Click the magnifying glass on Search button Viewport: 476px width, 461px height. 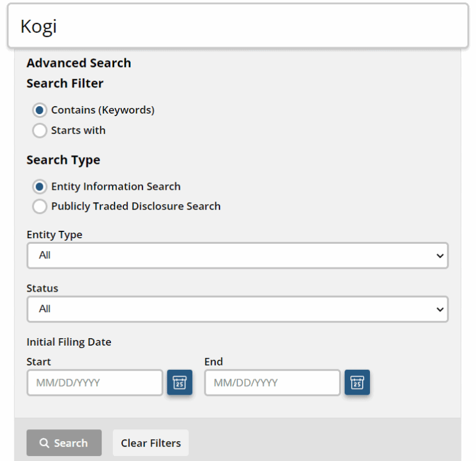[44, 443]
